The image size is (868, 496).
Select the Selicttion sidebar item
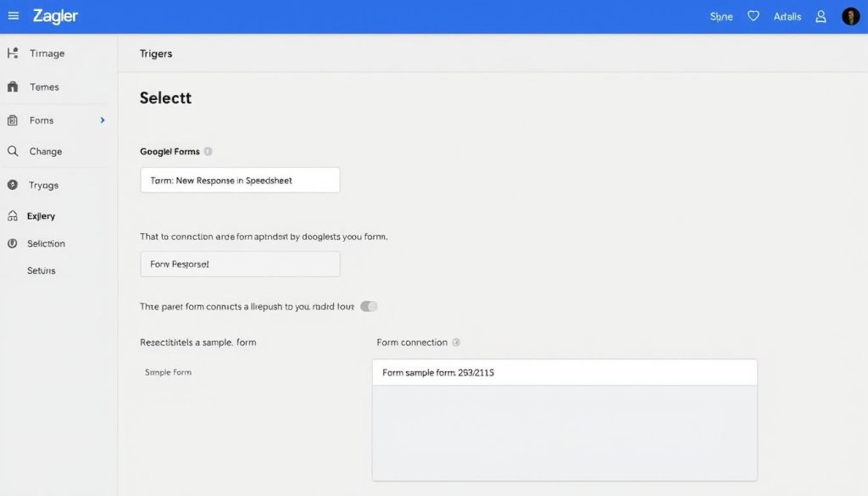46,243
